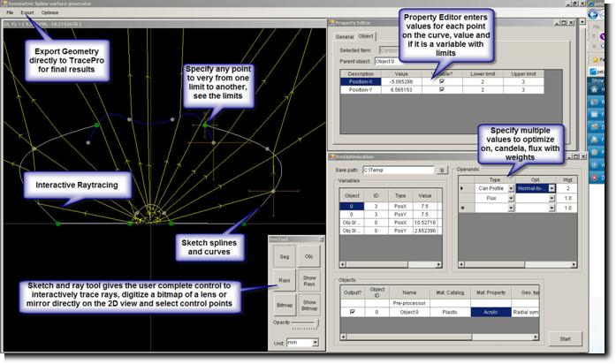616x364 pixels.
Task: Toggle the Output checkbox for Object 0
Action: [x=354, y=312]
